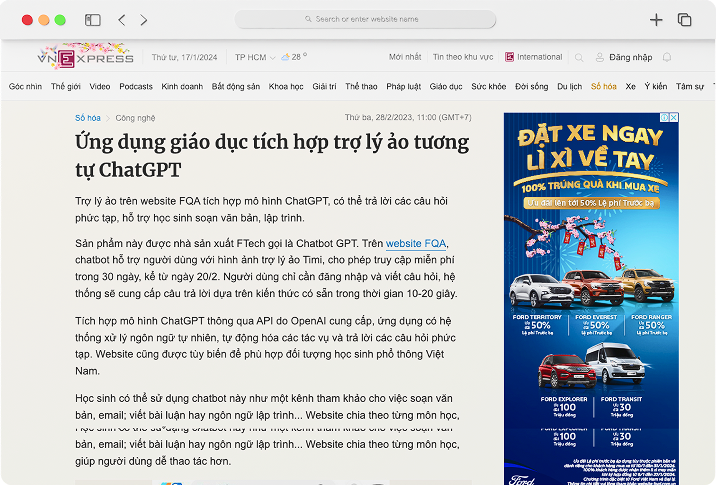
Task: Open the Du lịch menu
Action: (569, 86)
